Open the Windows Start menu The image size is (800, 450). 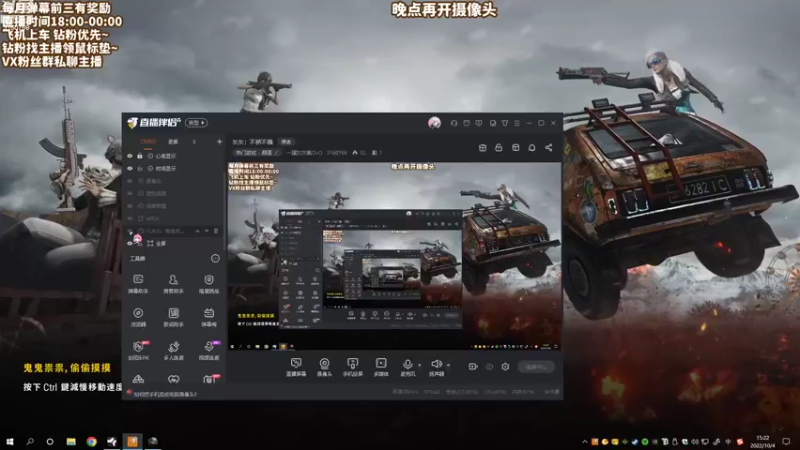pyautogui.click(x=9, y=441)
